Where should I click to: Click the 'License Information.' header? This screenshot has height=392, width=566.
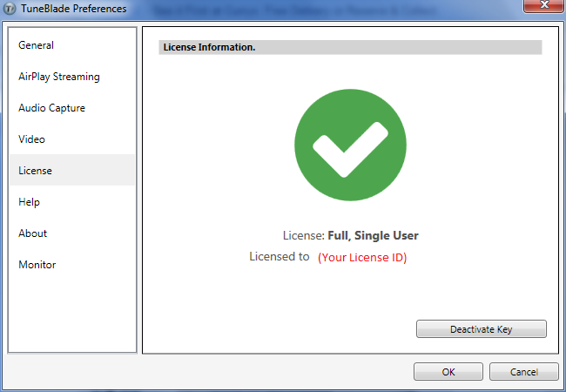pos(350,47)
